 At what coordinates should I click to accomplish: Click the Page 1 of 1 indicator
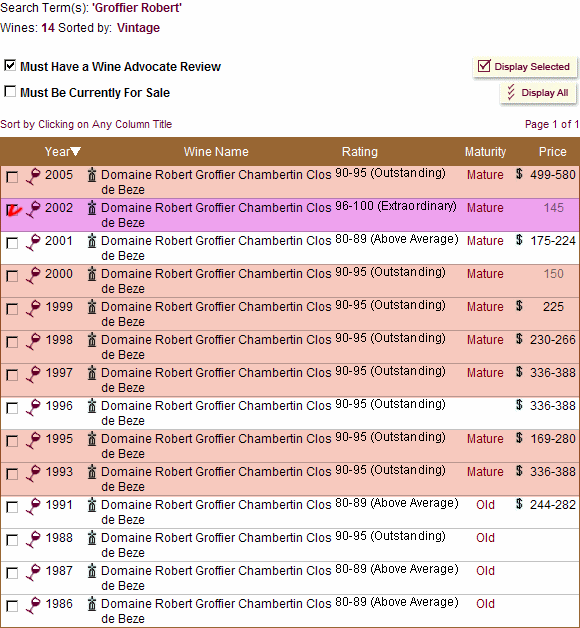[x=552, y=124]
